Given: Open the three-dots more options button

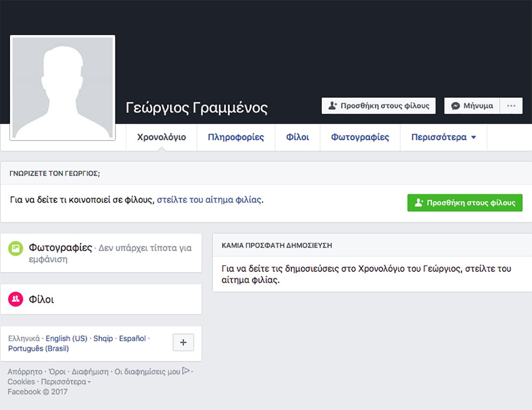Looking at the screenshot, I should tap(511, 106).
